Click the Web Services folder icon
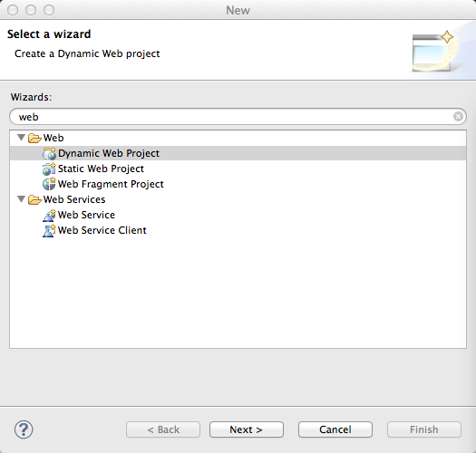Image resolution: width=476 pixels, height=453 pixels. (34, 199)
